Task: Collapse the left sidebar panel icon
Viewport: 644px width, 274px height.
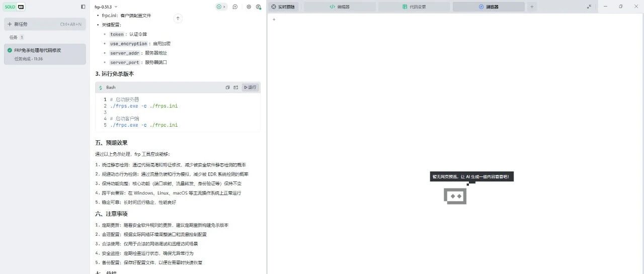Action: (83, 7)
